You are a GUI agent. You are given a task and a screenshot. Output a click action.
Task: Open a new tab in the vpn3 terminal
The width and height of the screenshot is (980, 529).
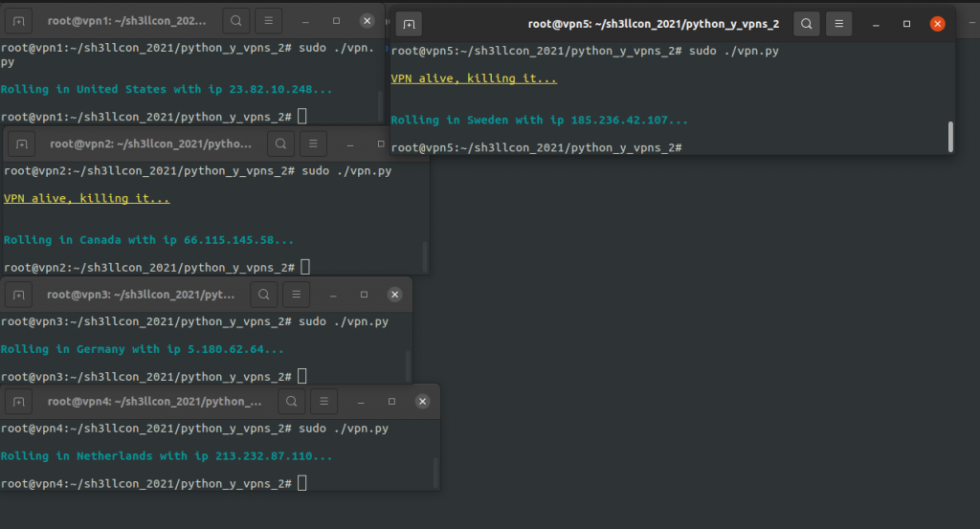click(x=19, y=295)
